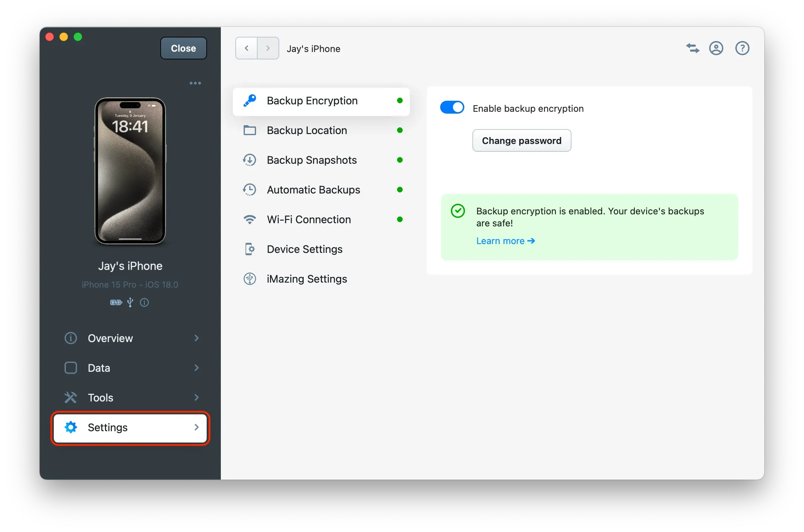
Task: Toggle Enable backup encryption off
Action: [452, 107]
